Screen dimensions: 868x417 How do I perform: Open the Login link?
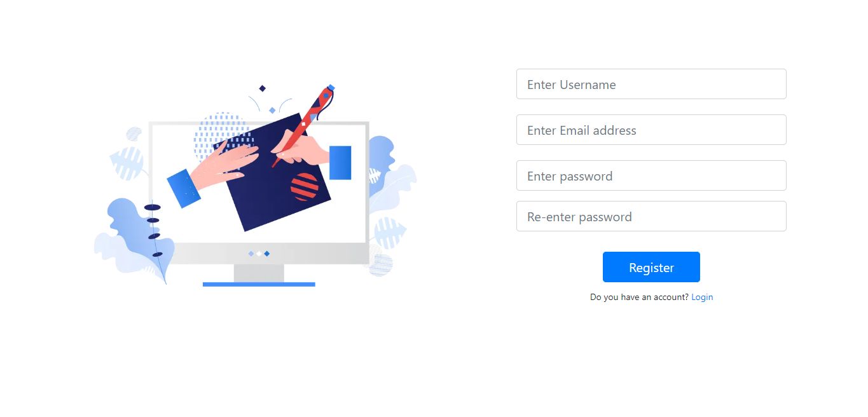coord(702,297)
